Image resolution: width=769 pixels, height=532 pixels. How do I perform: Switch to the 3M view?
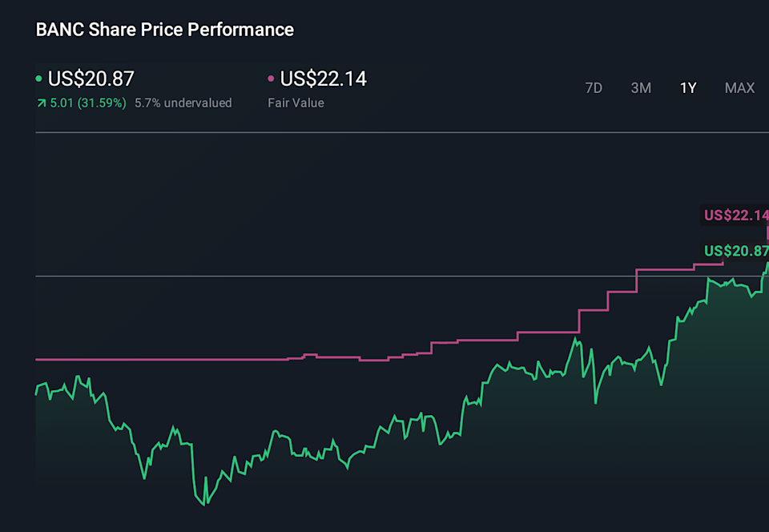(x=641, y=88)
